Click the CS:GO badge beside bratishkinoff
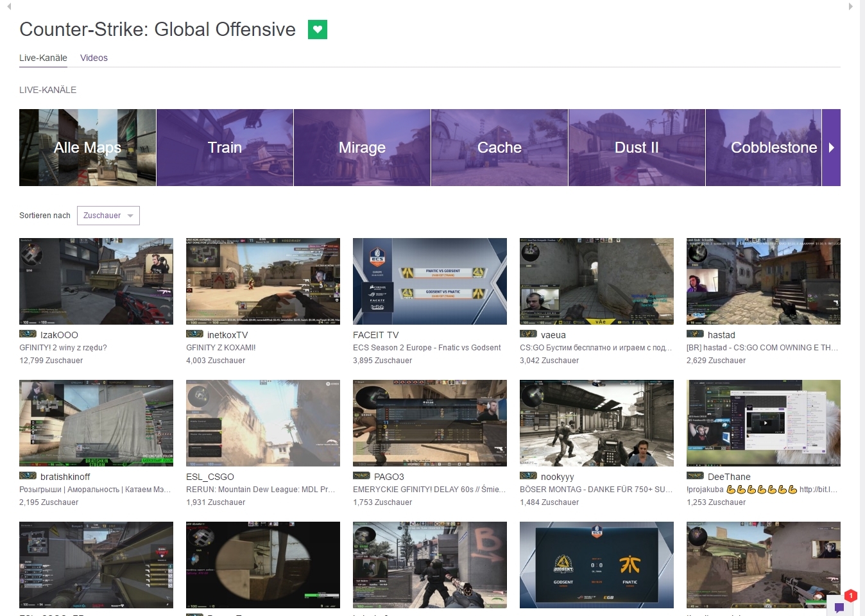 pyautogui.click(x=28, y=476)
